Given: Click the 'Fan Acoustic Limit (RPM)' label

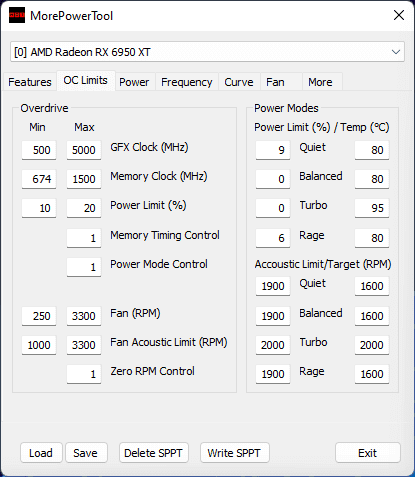Looking at the screenshot, I should [x=169, y=342].
